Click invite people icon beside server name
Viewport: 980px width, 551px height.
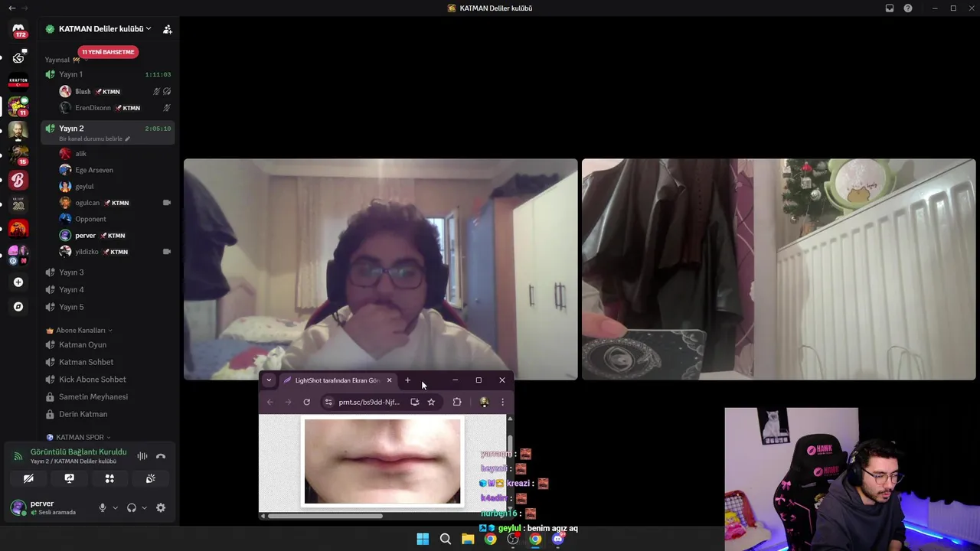(x=167, y=29)
